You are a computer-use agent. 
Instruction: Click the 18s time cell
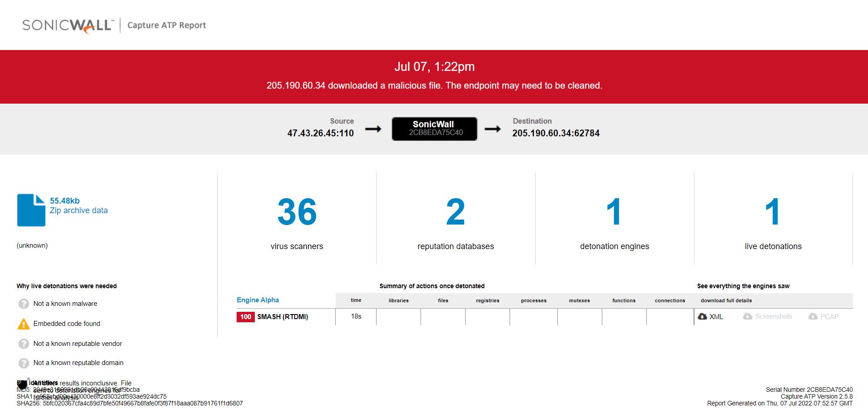click(356, 316)
